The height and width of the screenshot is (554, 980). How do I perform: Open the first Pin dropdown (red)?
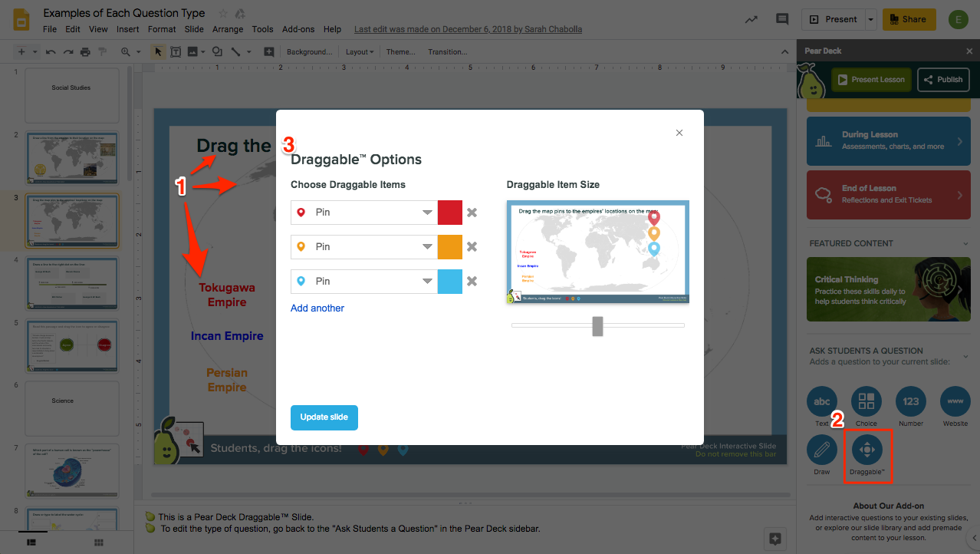364,213
